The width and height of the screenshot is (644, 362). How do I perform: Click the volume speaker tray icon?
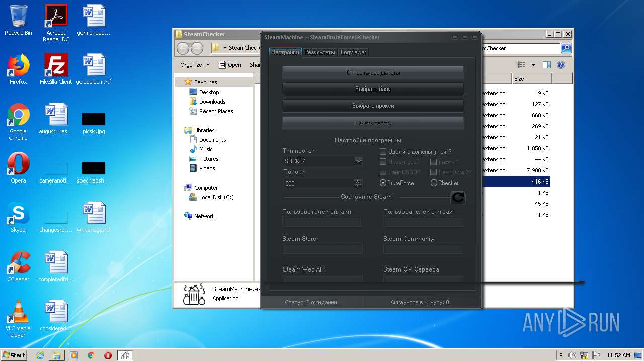pyautogui.click(x=572, y=355)
